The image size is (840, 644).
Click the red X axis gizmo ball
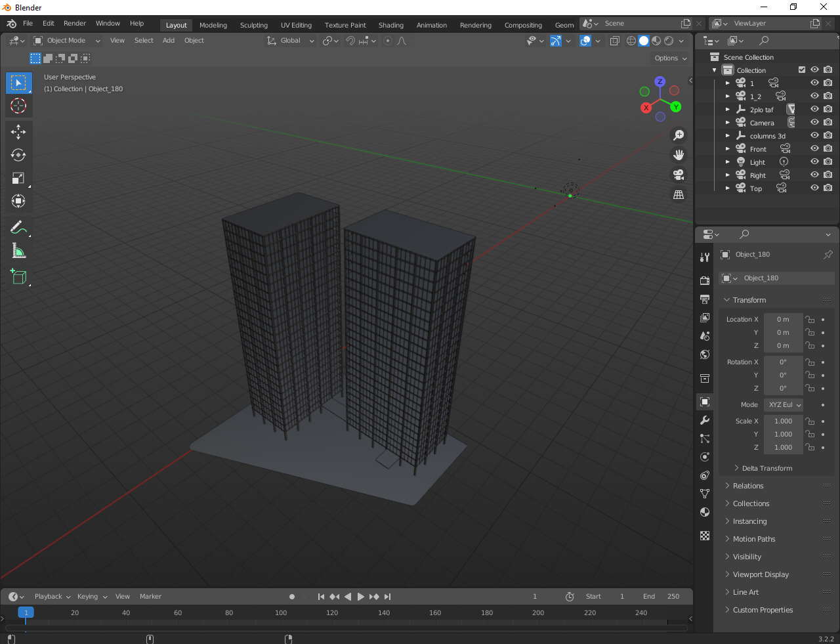click(646, 108)
